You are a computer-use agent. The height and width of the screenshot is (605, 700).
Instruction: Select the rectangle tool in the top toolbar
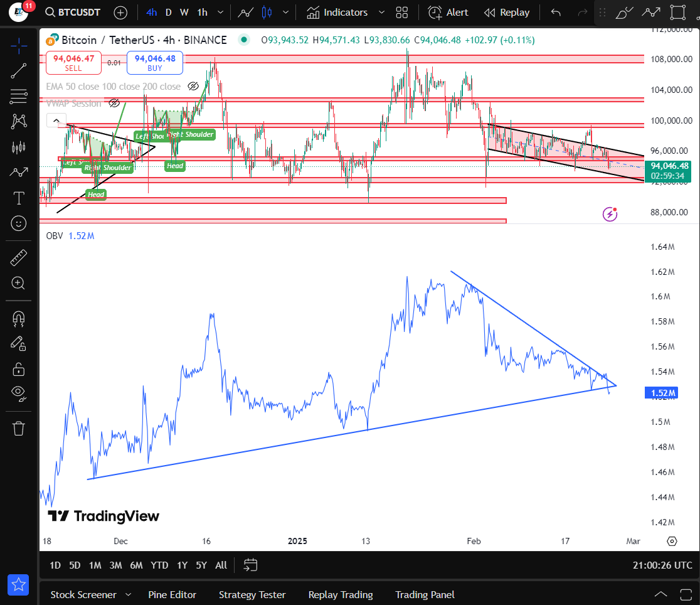click(677, 13)
